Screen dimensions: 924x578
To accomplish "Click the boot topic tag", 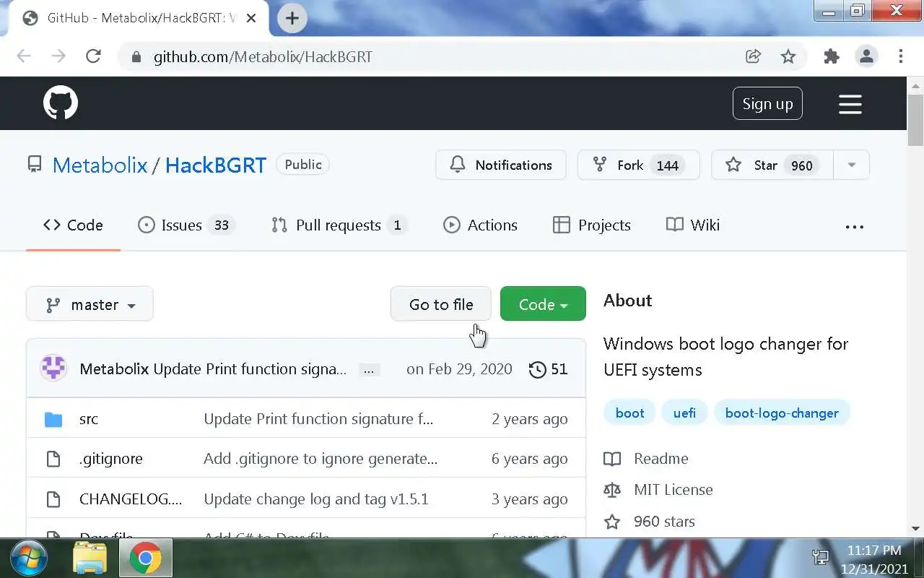I will (629, 413).
